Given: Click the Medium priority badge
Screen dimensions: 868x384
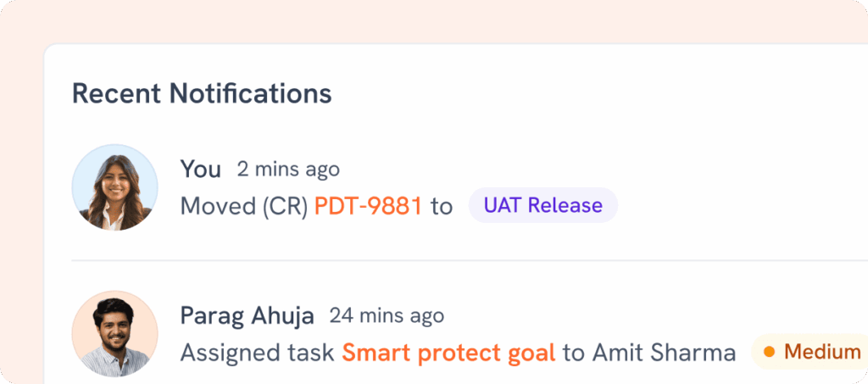Looking at the screenshot, I should pos(810,352).
